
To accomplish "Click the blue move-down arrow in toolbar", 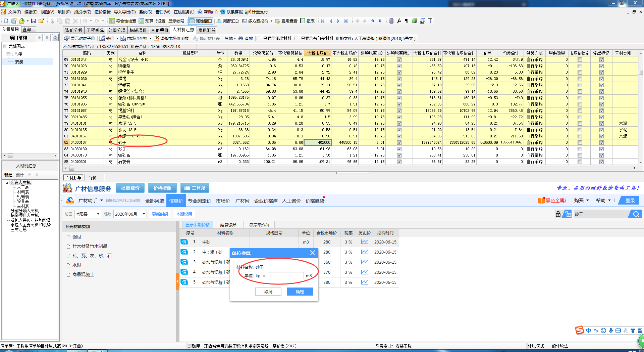I will [380, 21].
